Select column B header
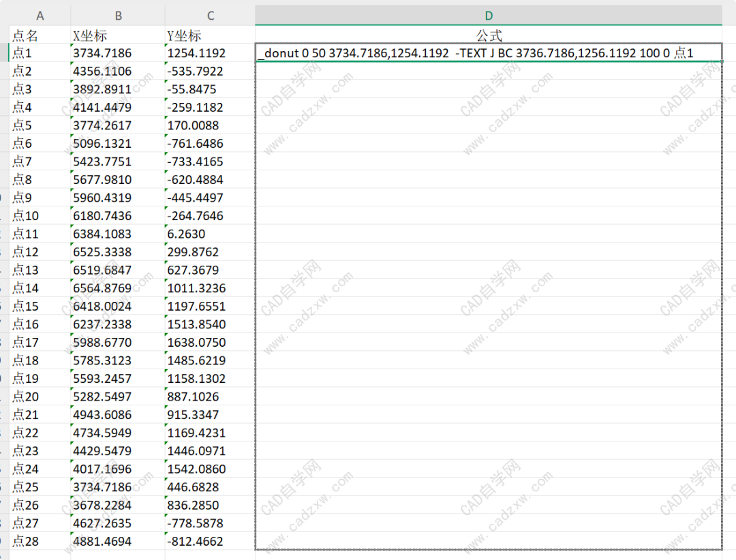Viewport: 736px width, 560px height. [118, 16]
